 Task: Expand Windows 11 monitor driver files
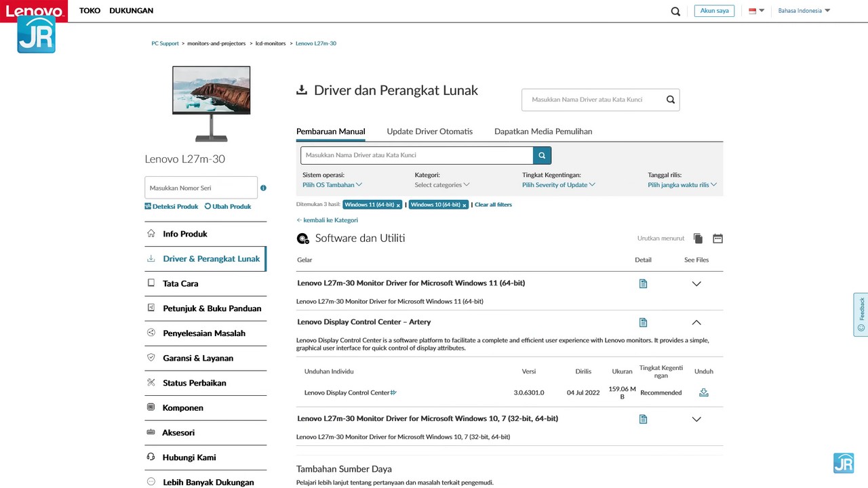(x=696, y=283)
